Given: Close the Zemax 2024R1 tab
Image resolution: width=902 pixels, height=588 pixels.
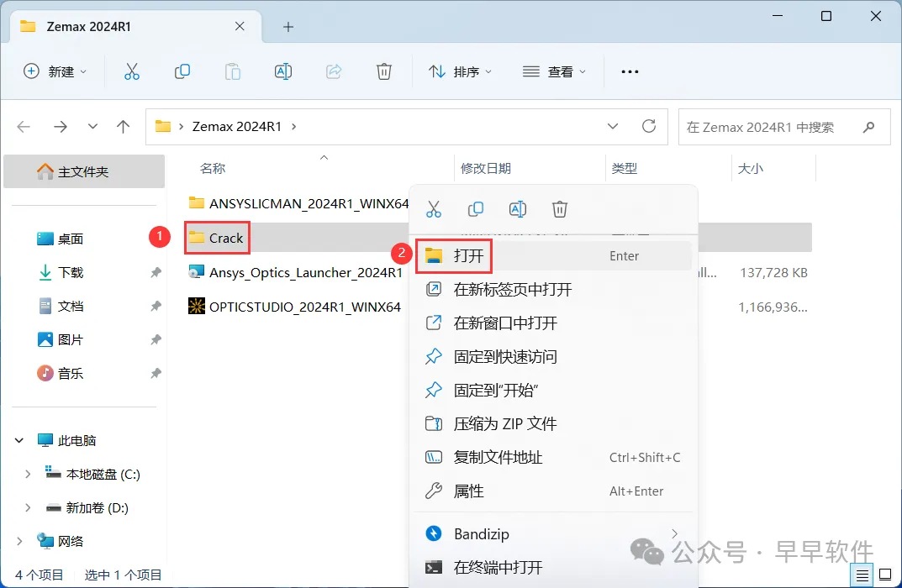Looking at the screenshot, I should (x=240, y=26).
